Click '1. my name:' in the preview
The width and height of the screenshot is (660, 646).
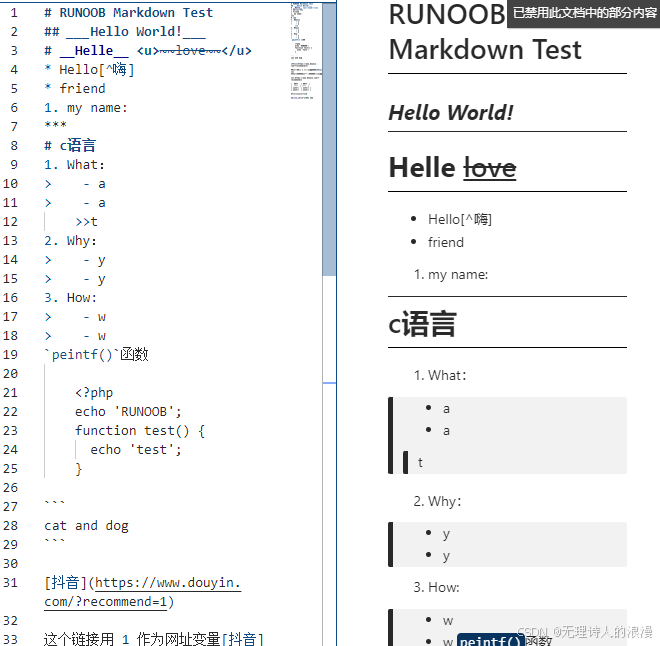pos(451,274)
